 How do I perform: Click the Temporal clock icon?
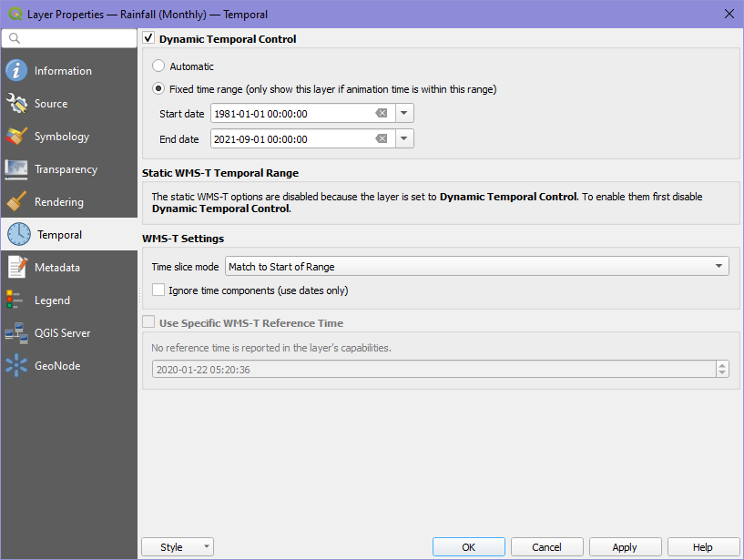click(17, 234)
